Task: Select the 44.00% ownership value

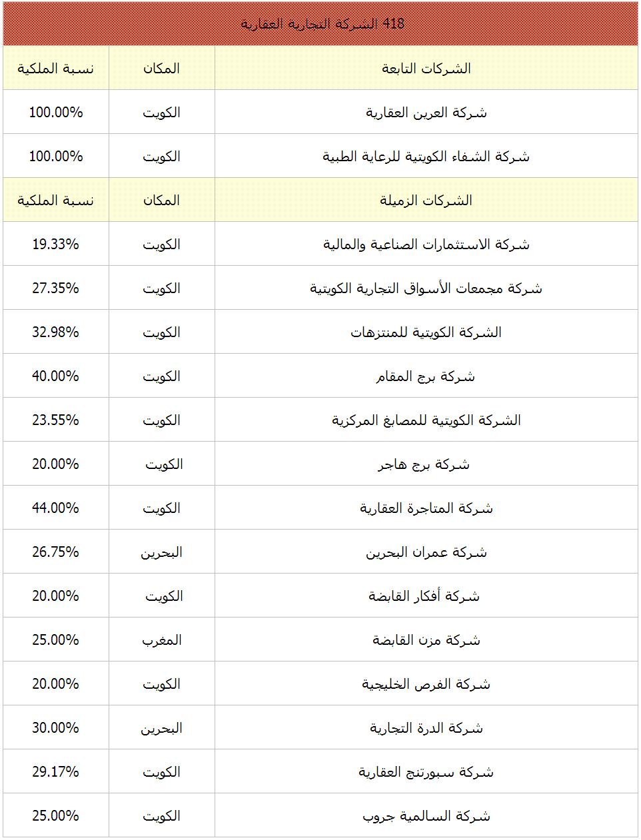Action: point(55,508)
